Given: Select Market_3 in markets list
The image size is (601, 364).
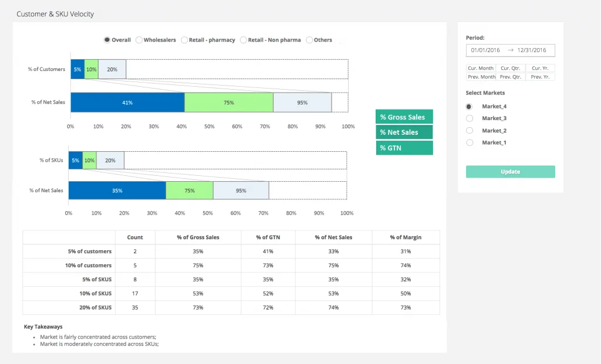Looking at the screenshot, I should [469, 118].
